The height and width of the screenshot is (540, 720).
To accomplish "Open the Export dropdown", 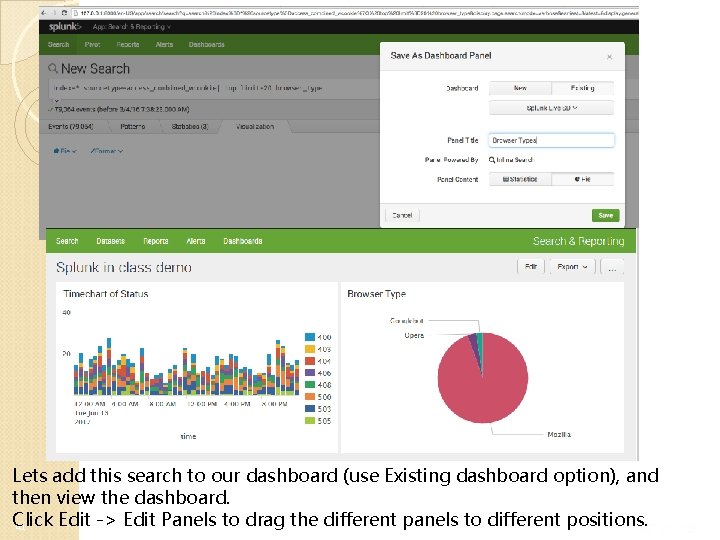I will point(572,266).
